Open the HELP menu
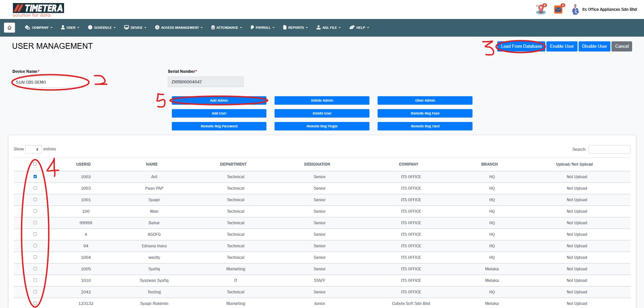The image size is (644, 308). [359, 27]
